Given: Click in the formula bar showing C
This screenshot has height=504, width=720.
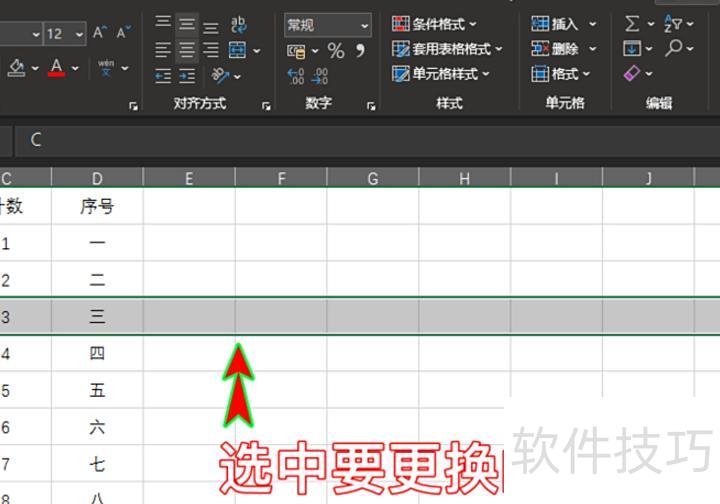Looking at the screenshot, I should click(x=367, y=140).
